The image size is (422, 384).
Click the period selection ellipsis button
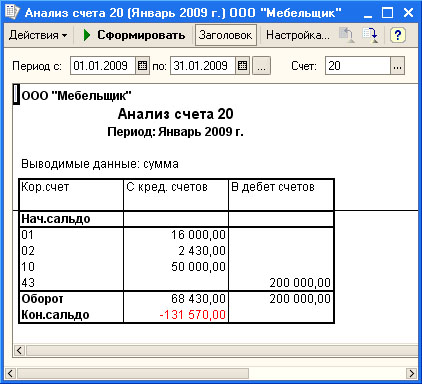261,66
